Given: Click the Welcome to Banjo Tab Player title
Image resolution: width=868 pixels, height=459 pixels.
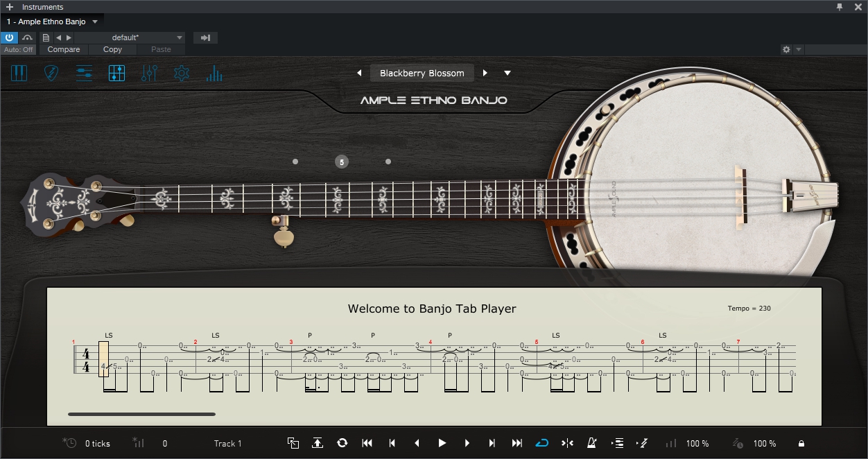Looking at the screenshot, I should (432, 309).
